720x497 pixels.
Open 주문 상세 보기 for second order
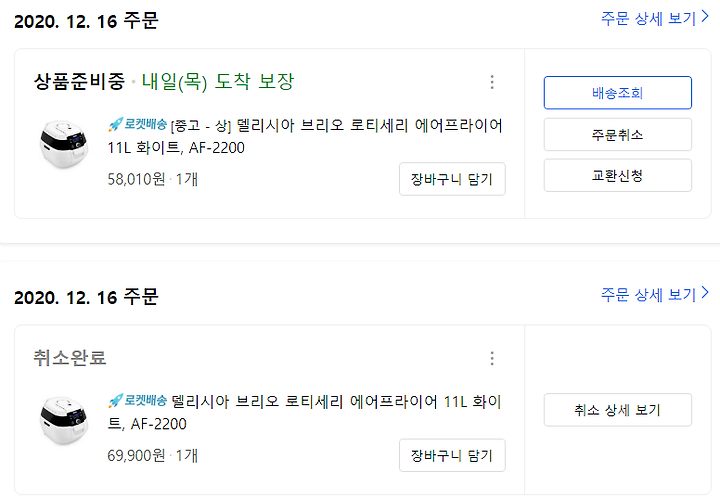pos(649,294)
